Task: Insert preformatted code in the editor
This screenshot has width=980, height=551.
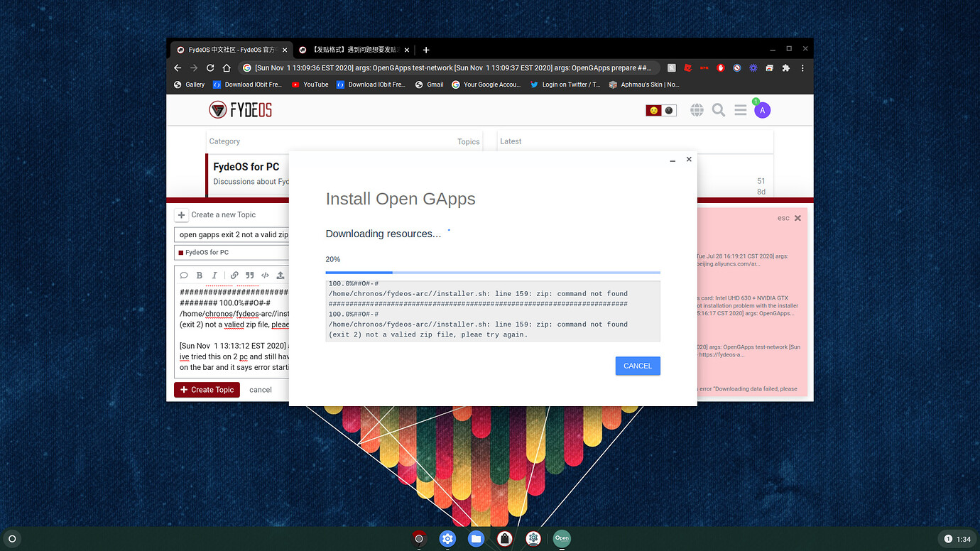Action: [x=265, y=275]
